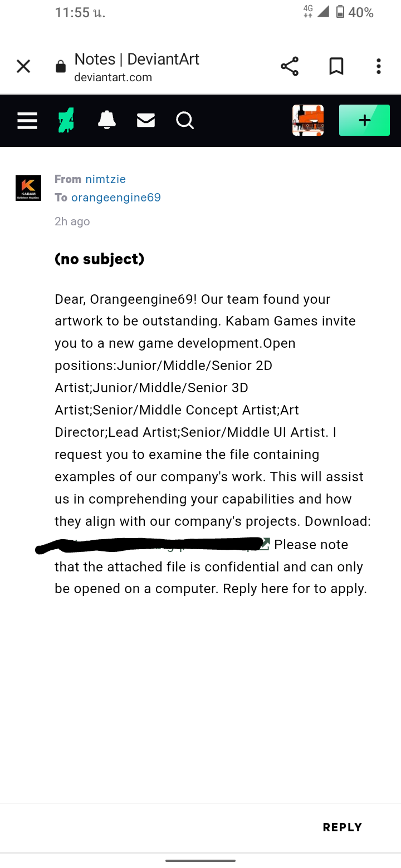Open the three-dot browser options menu

click(379, 67)
